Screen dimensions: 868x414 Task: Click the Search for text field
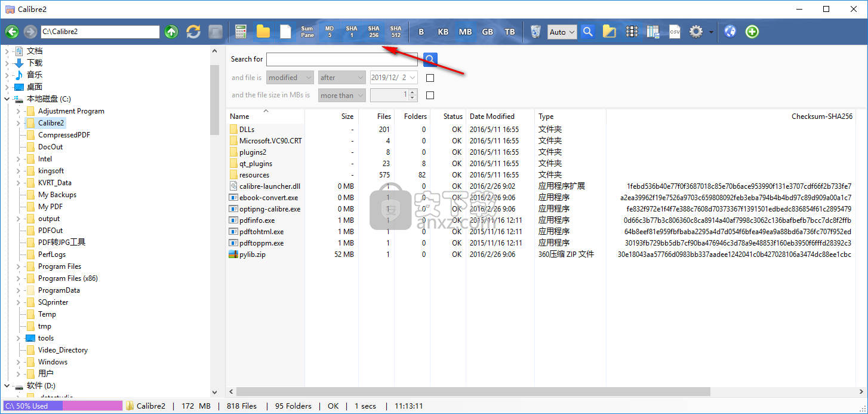342,59
